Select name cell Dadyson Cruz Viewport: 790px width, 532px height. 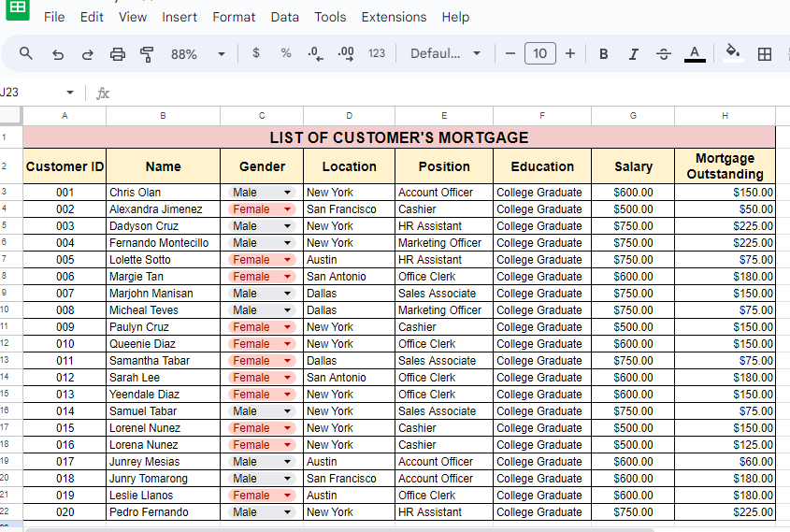(164, 226)
